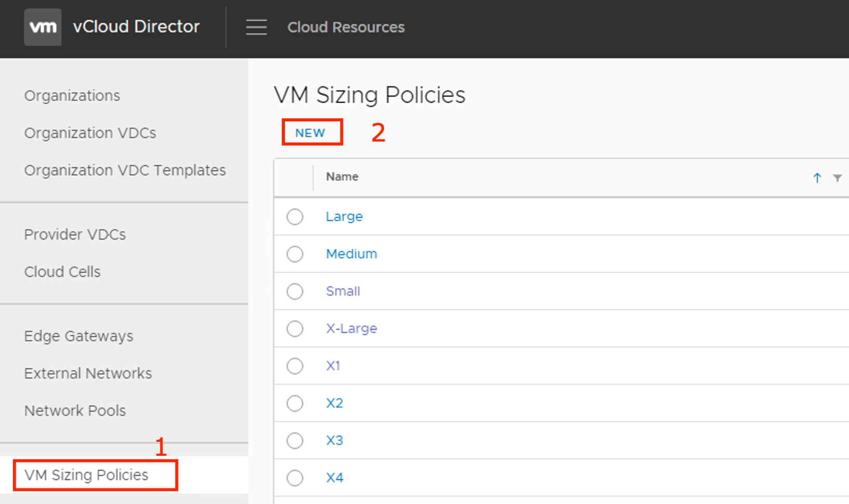Select the Large policy radio button

[x=295, y=217]
